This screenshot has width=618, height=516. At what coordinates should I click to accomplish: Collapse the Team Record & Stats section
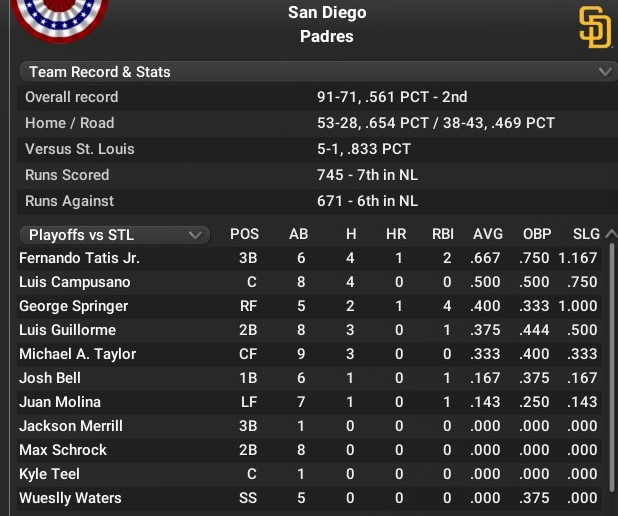[604, 72]
